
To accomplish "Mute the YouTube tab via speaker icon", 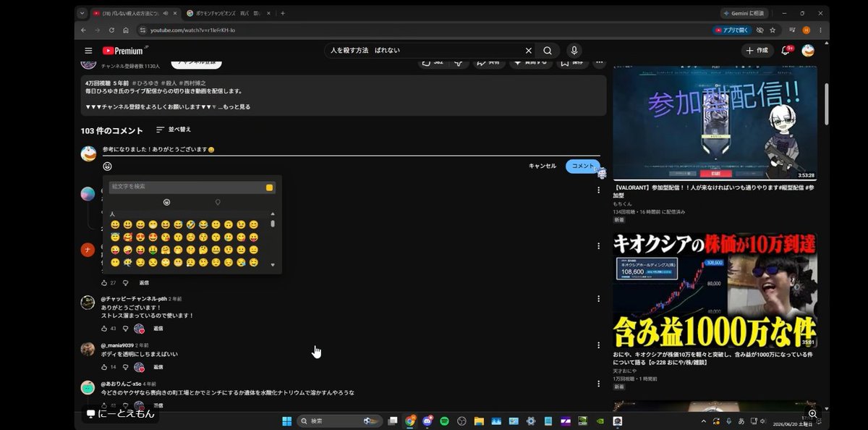I will (x=166, y=13).
